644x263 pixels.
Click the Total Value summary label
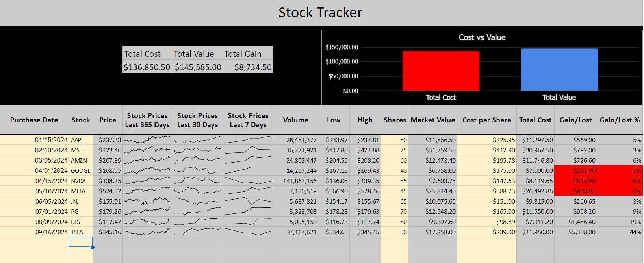point(197,54)
